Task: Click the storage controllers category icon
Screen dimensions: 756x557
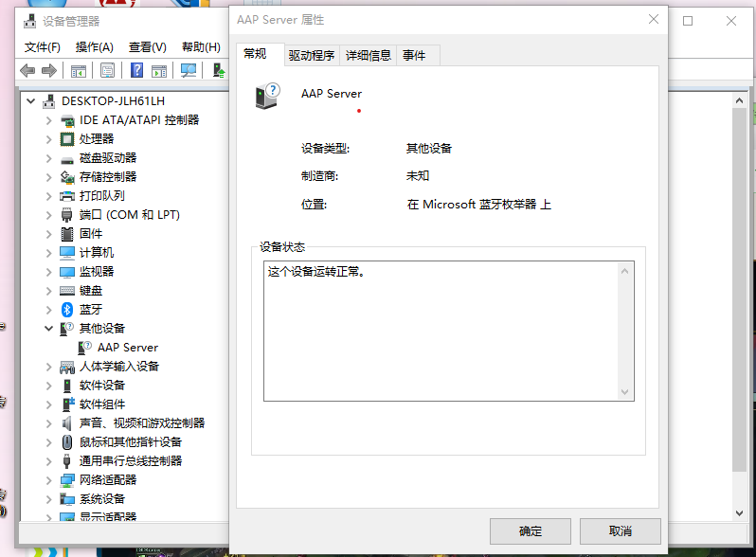Action: 67,177
